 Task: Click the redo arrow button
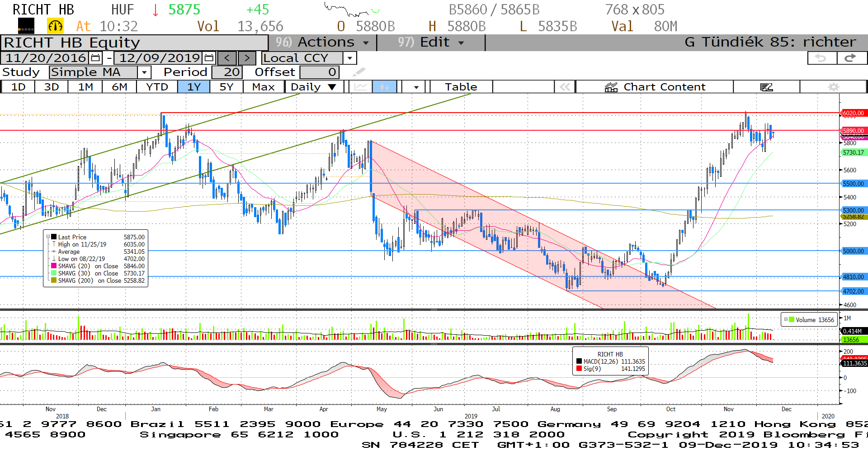[851, 58]
